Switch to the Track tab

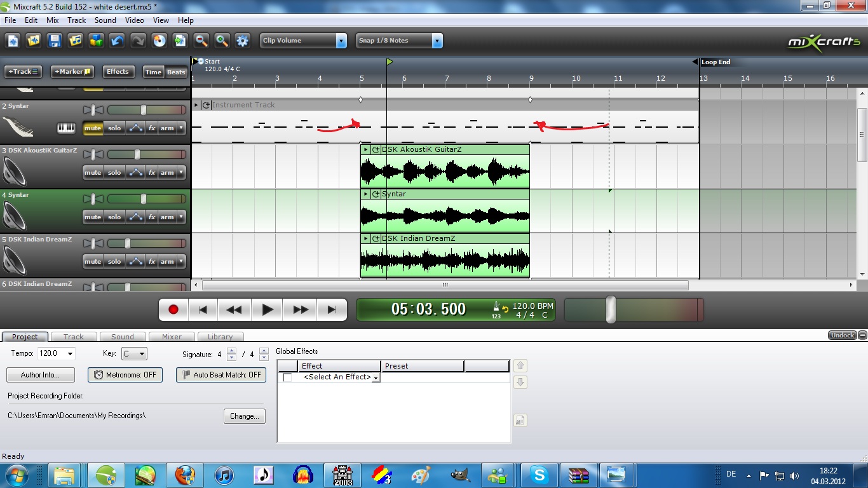(74, 337)
